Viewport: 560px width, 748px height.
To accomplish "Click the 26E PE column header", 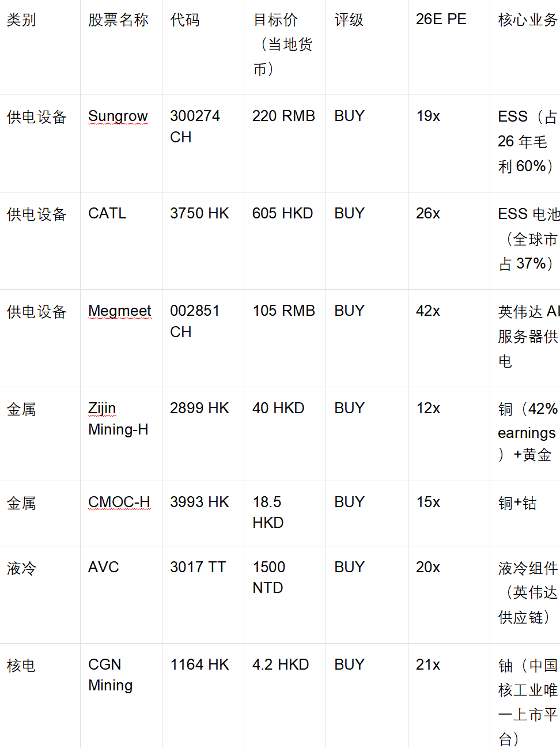I will pyautogui.click(x=441, y=20).
